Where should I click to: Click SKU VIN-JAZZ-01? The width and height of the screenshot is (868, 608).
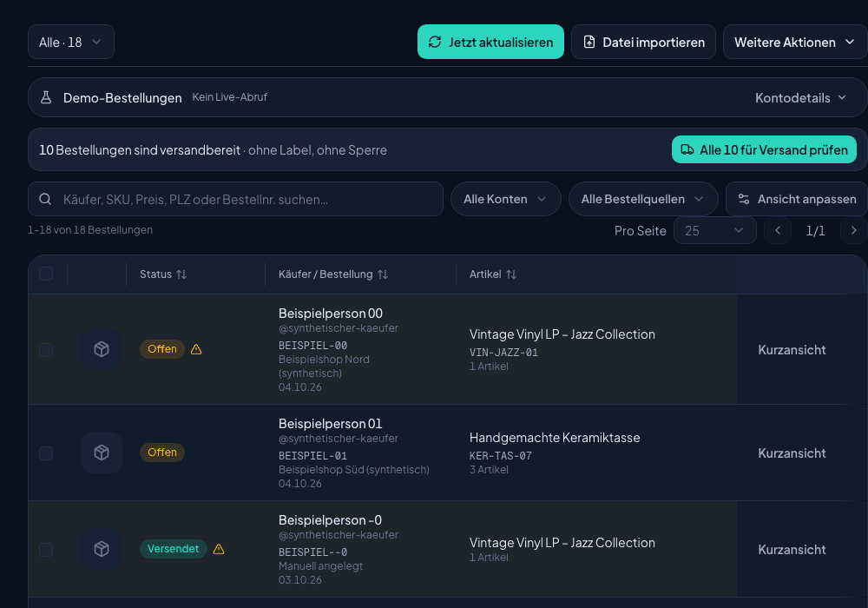point(503,352)
